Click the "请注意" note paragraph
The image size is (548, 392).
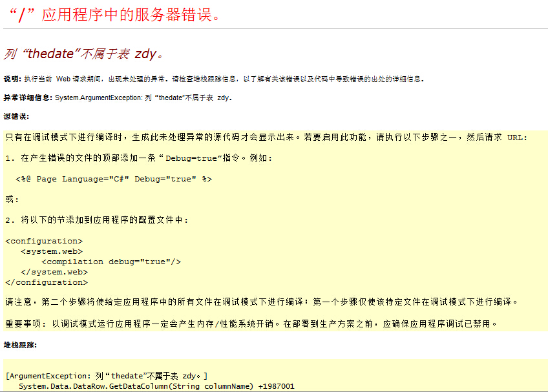261,302
